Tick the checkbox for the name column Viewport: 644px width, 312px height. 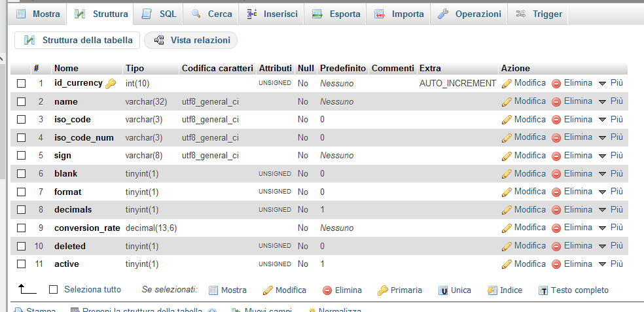click(22, 101)
